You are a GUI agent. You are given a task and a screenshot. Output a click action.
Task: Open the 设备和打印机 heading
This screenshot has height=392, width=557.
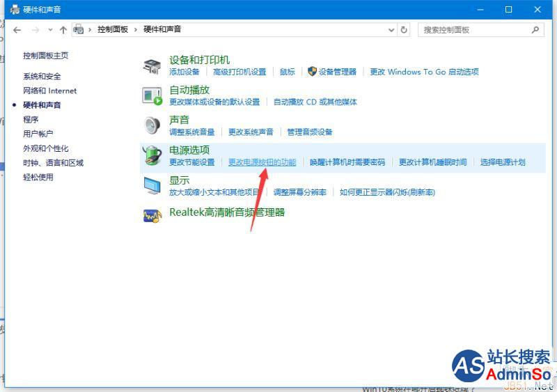pyautogui.click(x=199, y=60)
